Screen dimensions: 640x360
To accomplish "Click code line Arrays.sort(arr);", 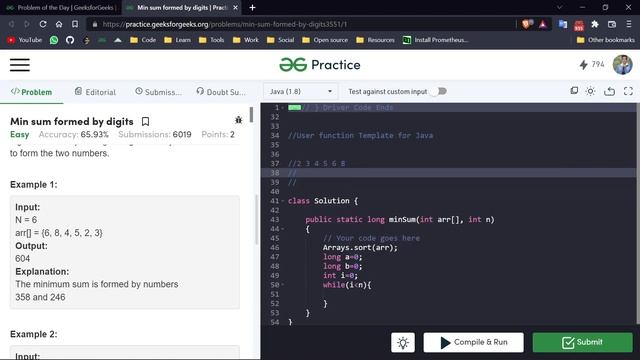I will pyautogui.click(x=360, y=248).
